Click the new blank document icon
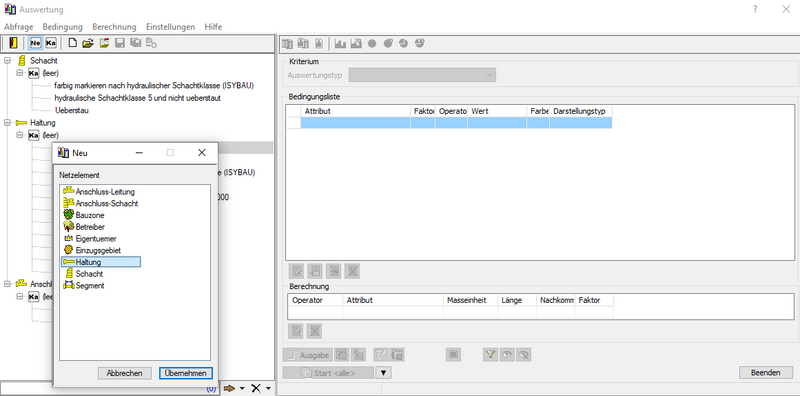This screenshot has height=396, width=800. [73, 43]
